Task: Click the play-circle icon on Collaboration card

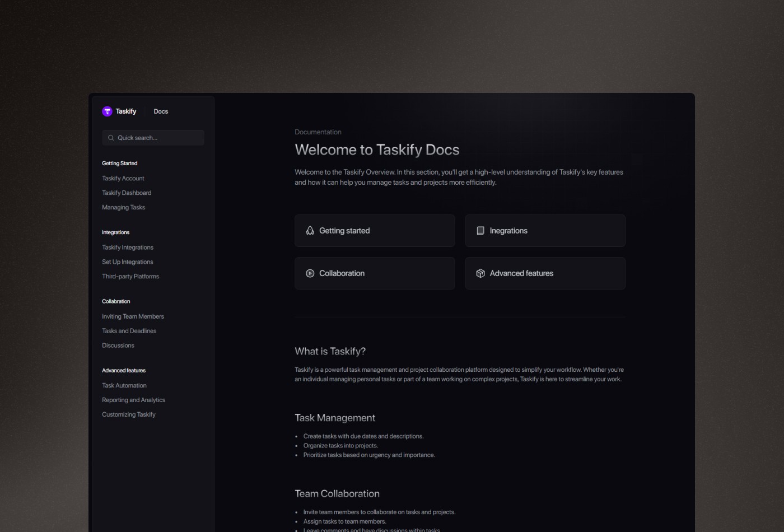Action: [x=310, y=273]
